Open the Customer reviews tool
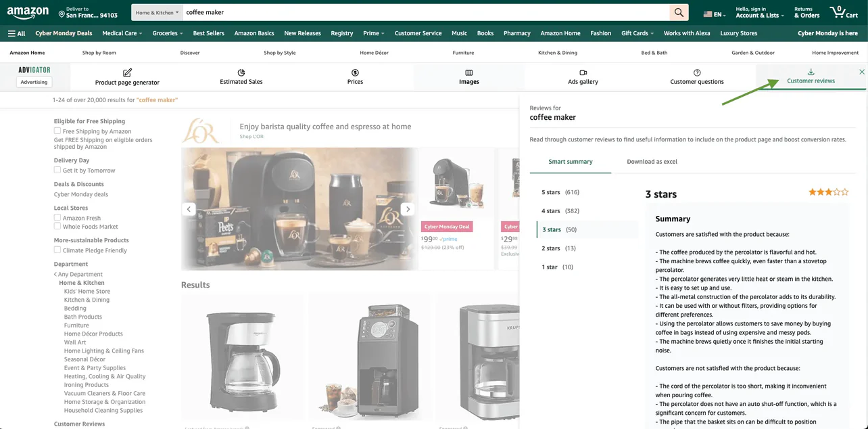This screenshot has width=868, height=429. tap(811, 76)
